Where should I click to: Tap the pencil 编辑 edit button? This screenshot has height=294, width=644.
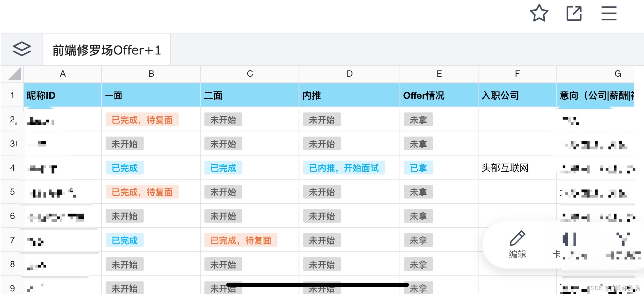point(517,244)
